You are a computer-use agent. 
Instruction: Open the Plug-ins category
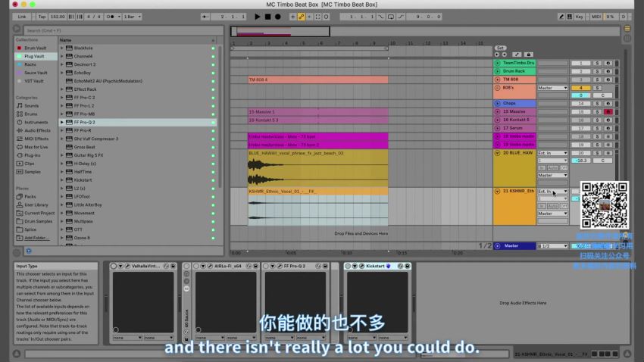click(x=32, y=155)
